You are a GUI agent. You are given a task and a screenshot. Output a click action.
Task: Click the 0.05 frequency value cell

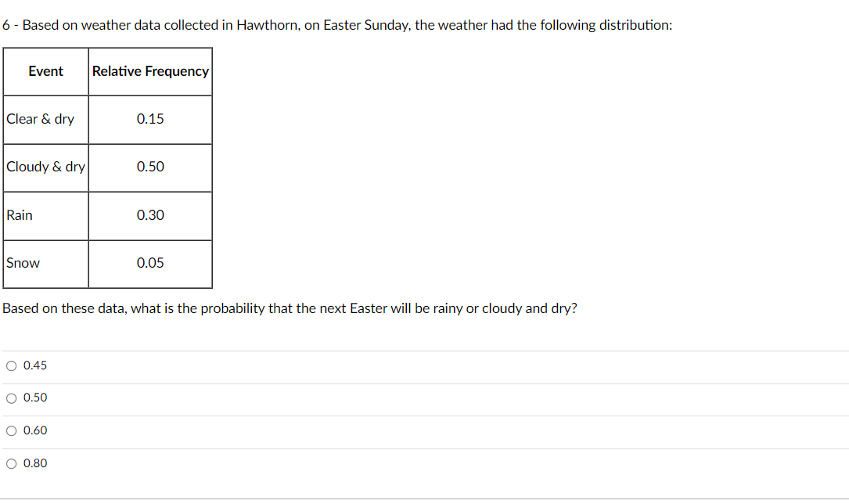(x=150, y=263)
